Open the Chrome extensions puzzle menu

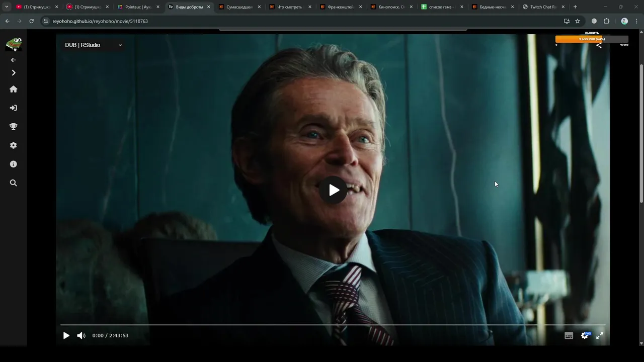606,21
